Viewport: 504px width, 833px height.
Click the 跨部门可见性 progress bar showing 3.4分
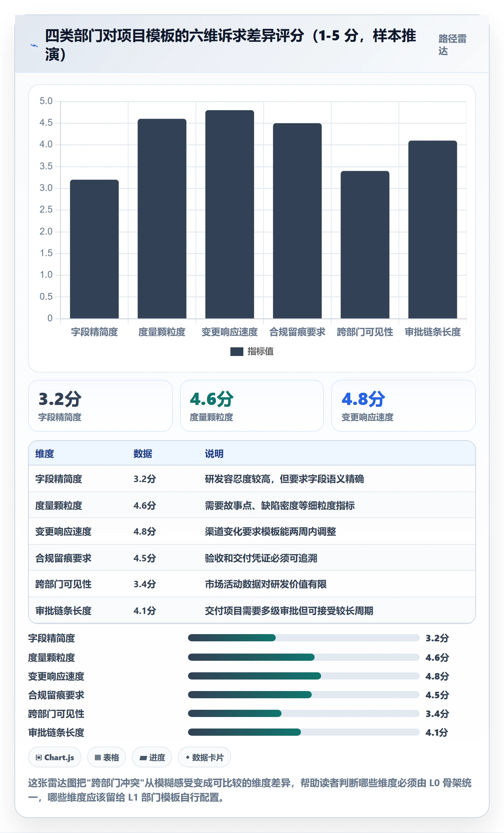[x=303, y=713]
